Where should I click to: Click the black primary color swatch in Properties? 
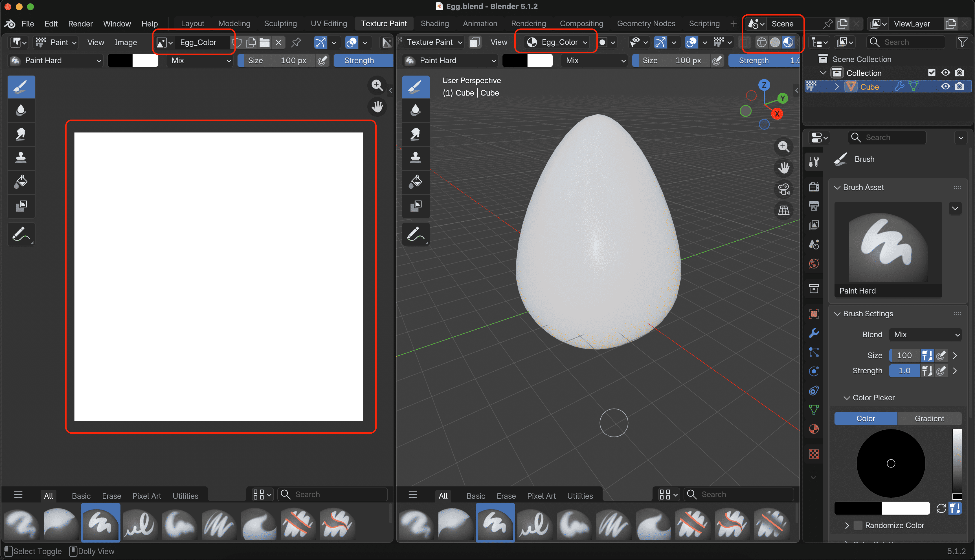point(858,508)
